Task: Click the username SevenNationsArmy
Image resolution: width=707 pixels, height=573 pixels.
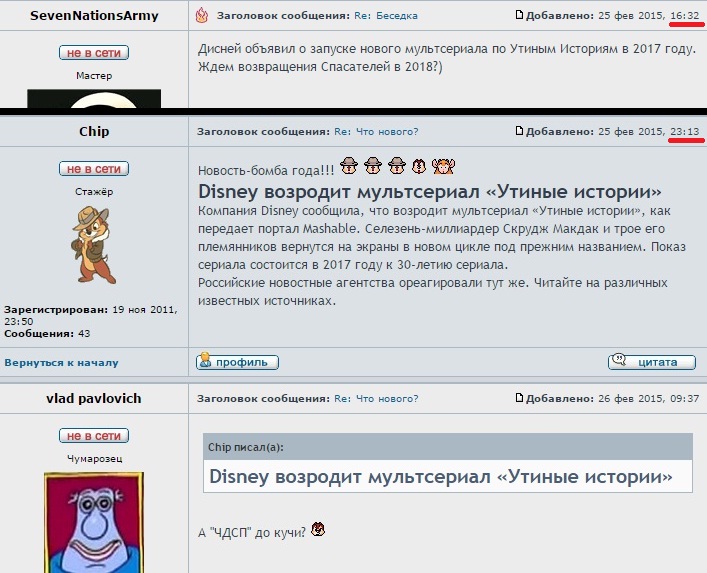Action: (x=94, y=16)
